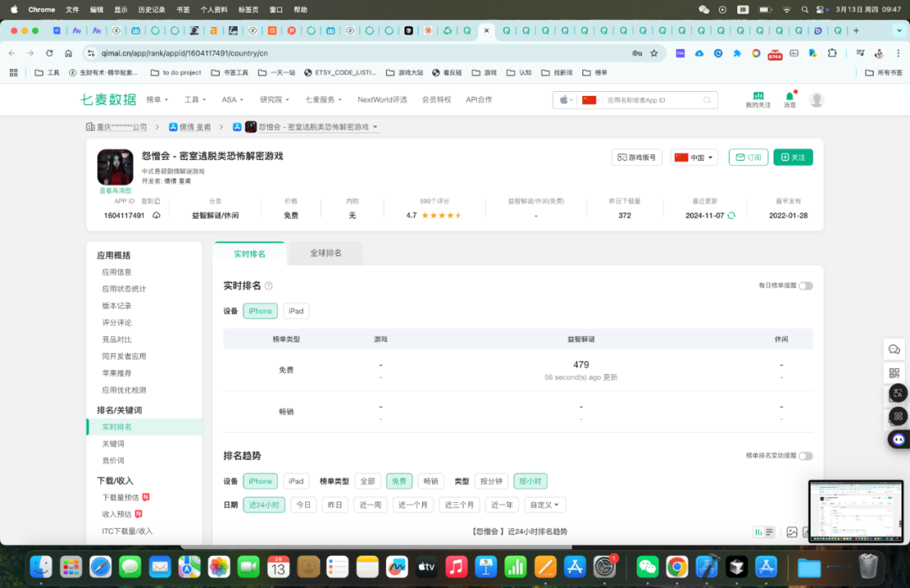
Task: Switch to 全球排名 tab
Action: click(325, 253)
